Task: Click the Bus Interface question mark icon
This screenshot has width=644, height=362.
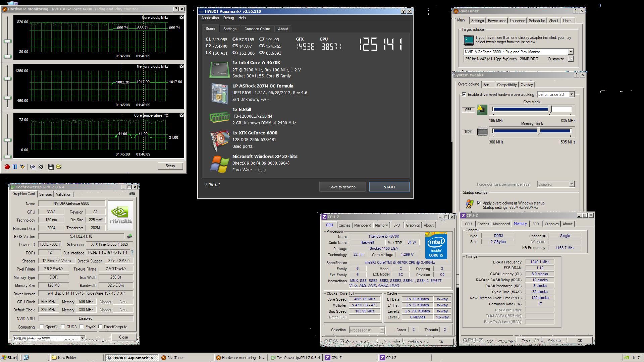Action: pos(132,252)
